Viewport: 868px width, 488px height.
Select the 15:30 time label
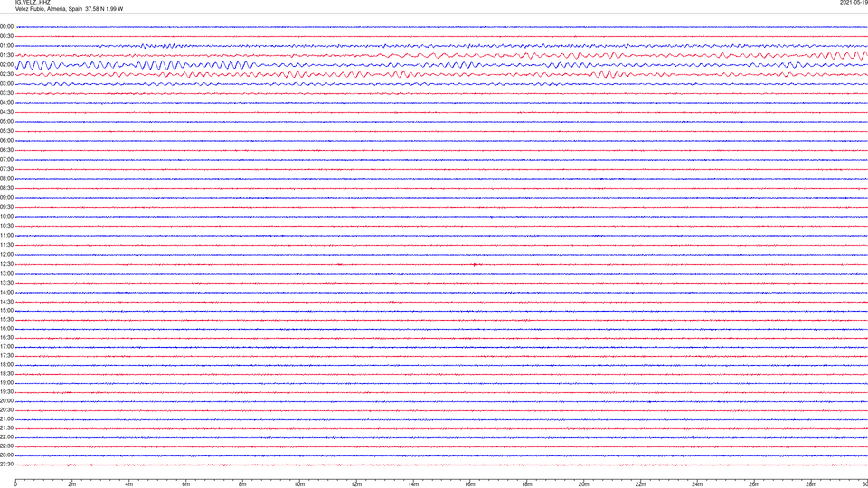pyautogui.click(x=6, y=320)
